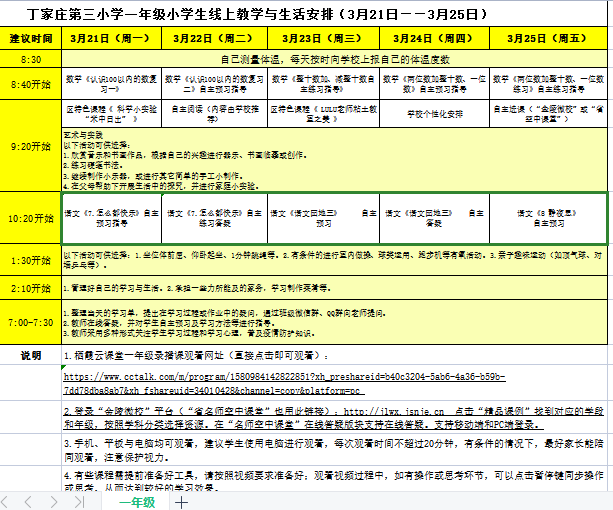
Task: Select the 自己测量体温 merged row
Action: coord(334,59)
